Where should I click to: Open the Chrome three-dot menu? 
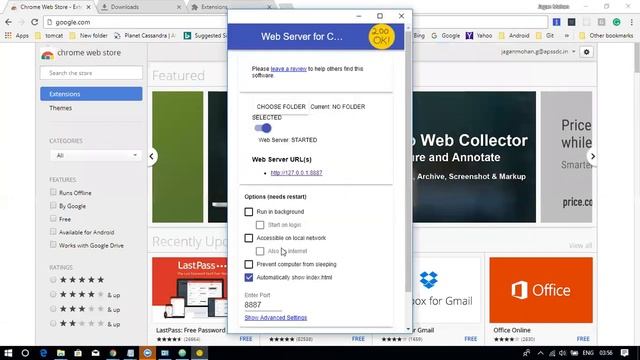[631, 22]
